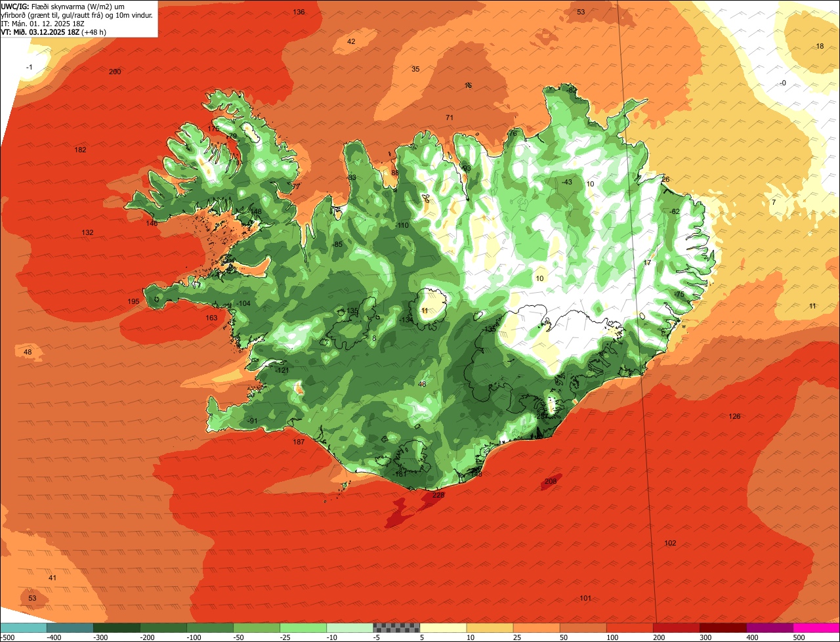Pick the magenta swatch above 500
840x642 pixels.
[816, 628]
